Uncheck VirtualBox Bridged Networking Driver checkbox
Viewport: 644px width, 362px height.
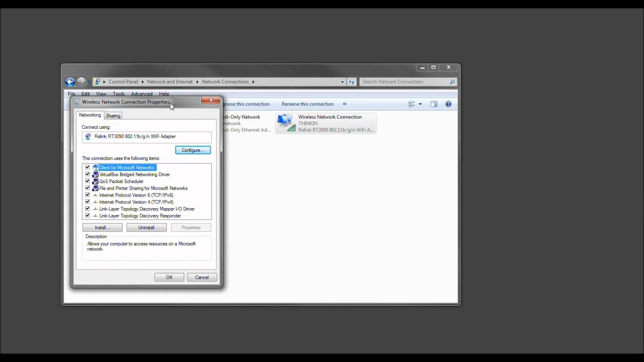tap(88, 174)
